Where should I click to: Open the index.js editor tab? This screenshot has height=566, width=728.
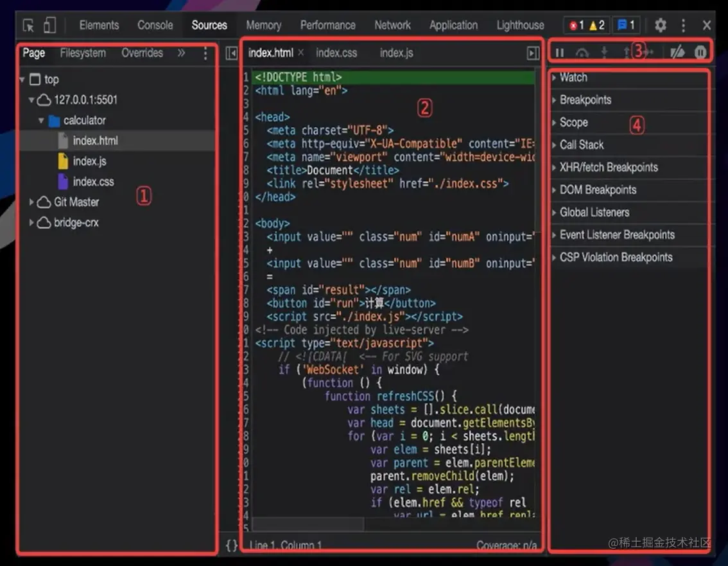click(397, 53)
